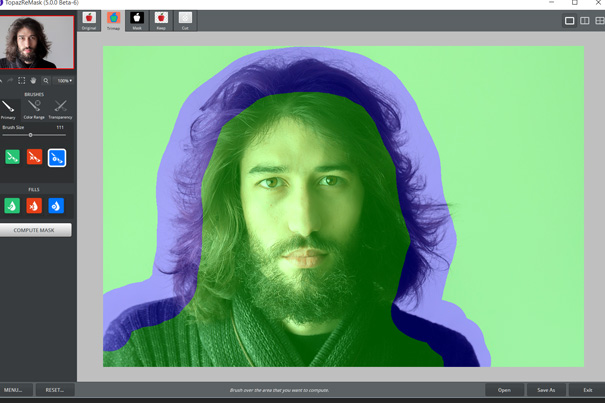Click the Exit button
The width and height of the screenshot is (605, 403).
point(587,390)
